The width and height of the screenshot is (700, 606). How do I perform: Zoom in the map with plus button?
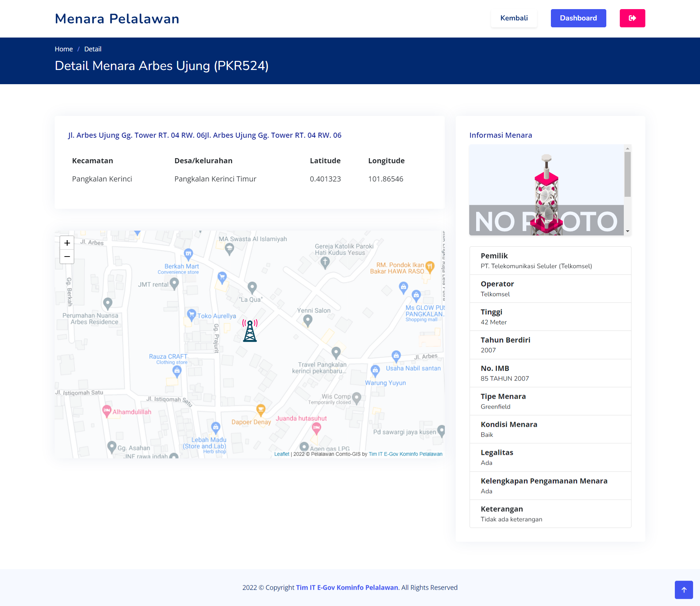[x=67, y=243]
